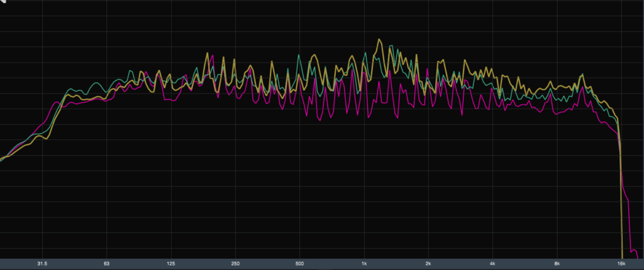Click the 2k frequency axis label
This screenshot has height=270, width=644.
point(428,264)
